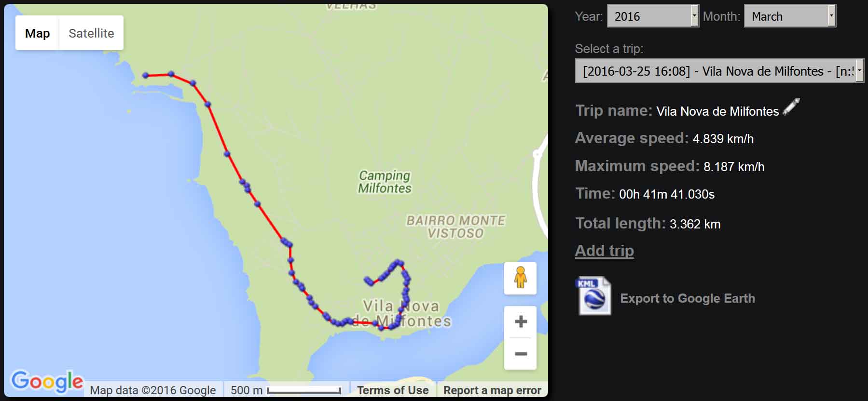Open the Year dropdown showing 2016
Screen dimensions: 868x401
click(x=653, y=16)
